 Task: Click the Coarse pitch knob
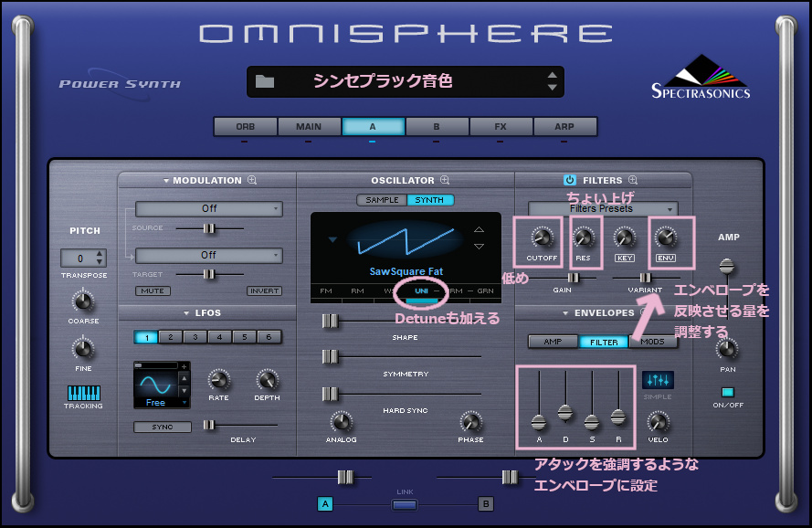(x=83, y=301)
